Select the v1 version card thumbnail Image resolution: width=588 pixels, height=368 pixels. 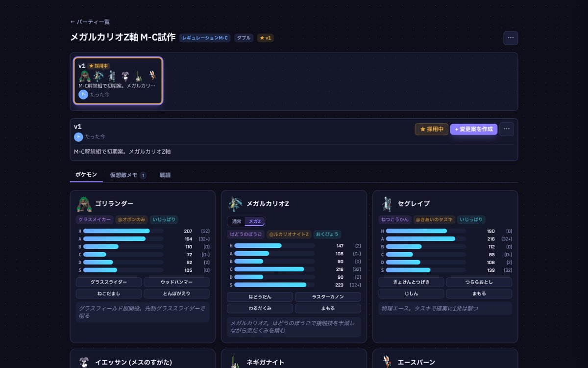(x=118, y=80)
